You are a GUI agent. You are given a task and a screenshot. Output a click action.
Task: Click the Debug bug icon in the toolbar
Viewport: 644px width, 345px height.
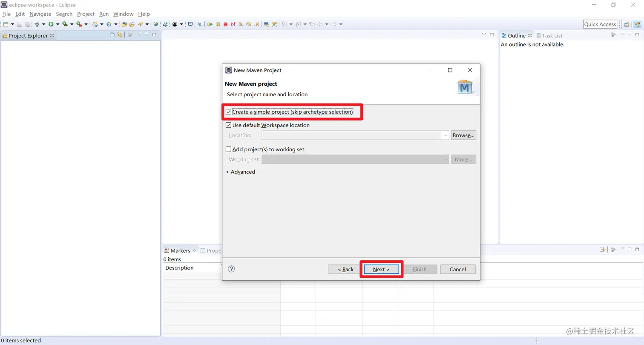pyautogui.click(x=37, y=24)
